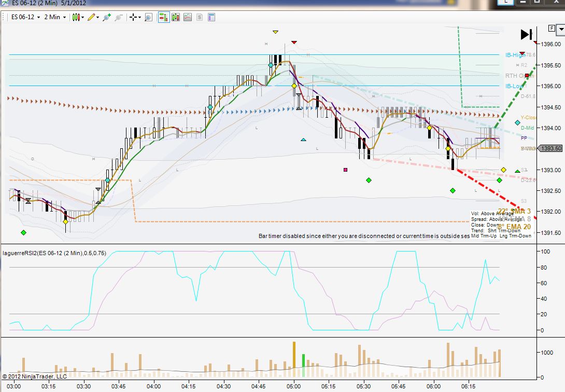
Task: Open the data series candlestick icon
Action: click(x=176, y=17)
